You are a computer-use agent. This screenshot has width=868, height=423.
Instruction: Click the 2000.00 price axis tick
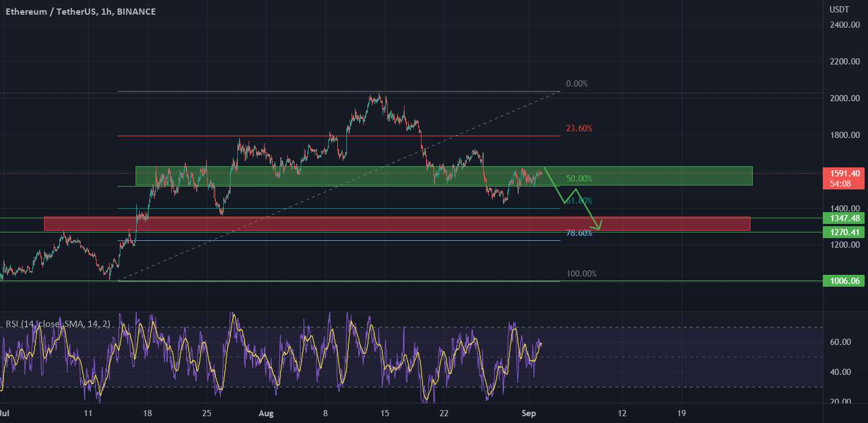(844, 98)
